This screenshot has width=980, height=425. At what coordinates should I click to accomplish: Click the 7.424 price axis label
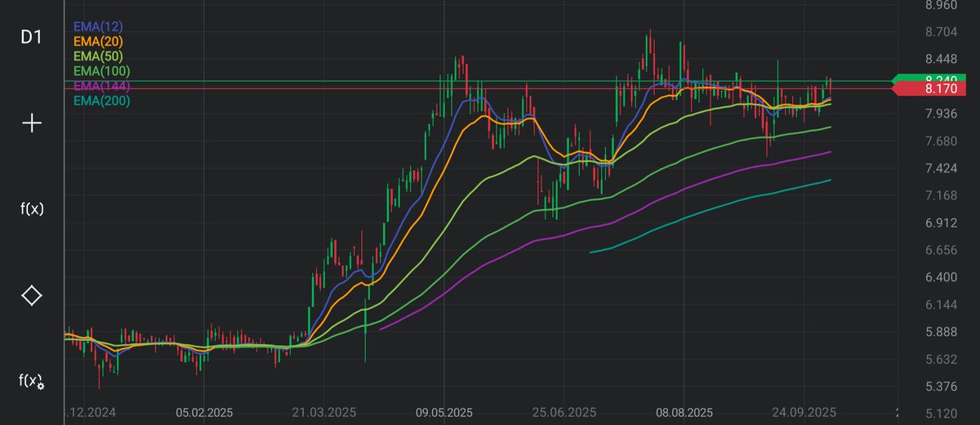[x=941, y=168]
